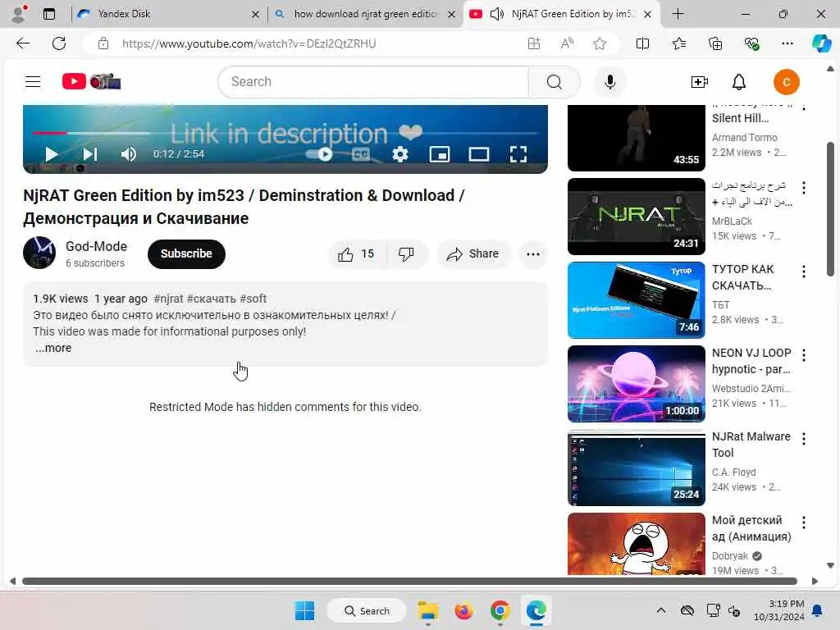Open Copilot sidebar icon
Image resolution: width=840 pixels, height=630 pixels.
tap(821, 43)
